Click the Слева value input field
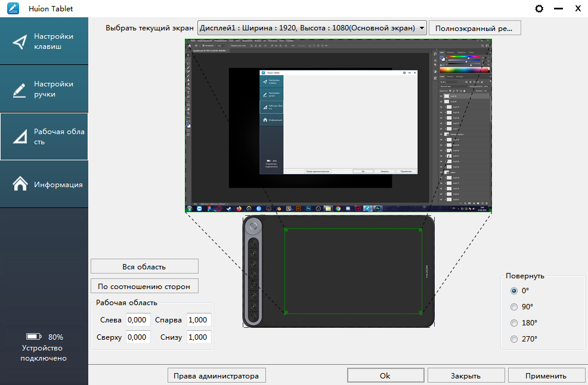The width and height of the screenshot is (588, 385). 138,320
